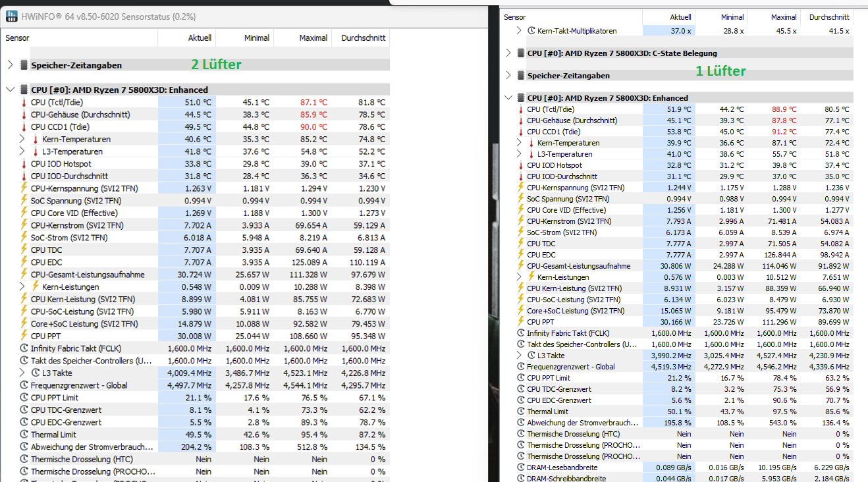Select CPU EDC-Grenzwert label in left window

66,422
